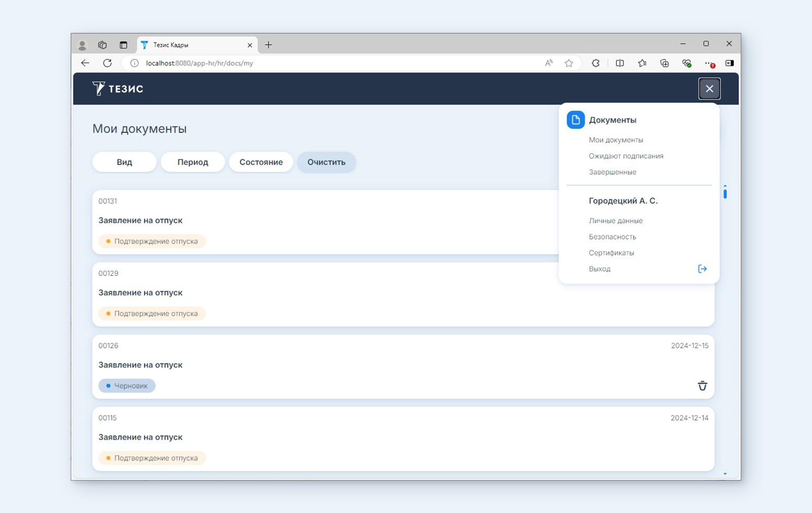Click Подтверждение отпуска badge on document 00129

[152, 314]
